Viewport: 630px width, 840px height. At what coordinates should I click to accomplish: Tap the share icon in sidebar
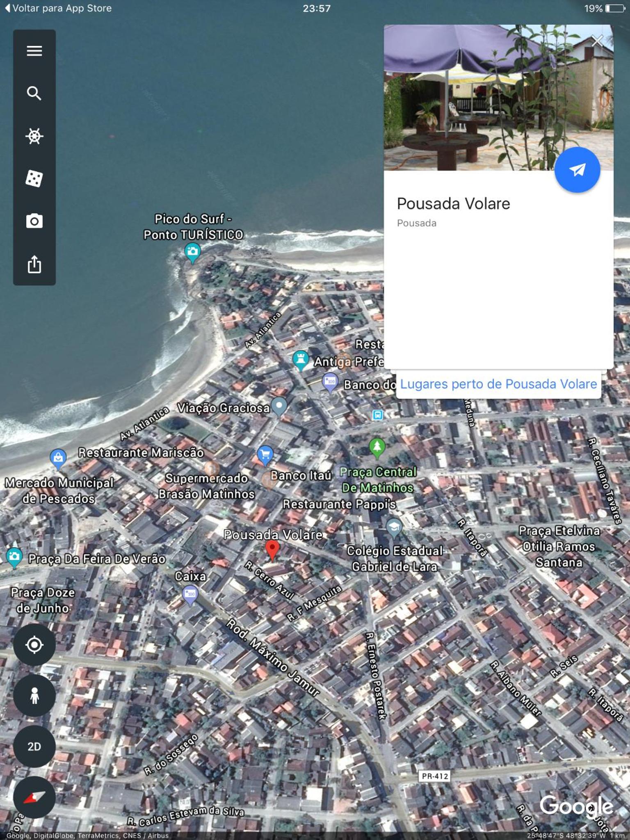(34, 264)
